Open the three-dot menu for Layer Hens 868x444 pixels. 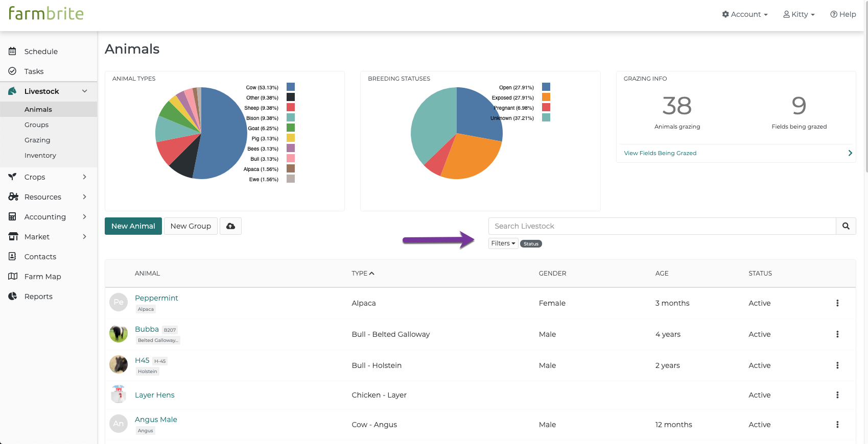coord(837,395)
